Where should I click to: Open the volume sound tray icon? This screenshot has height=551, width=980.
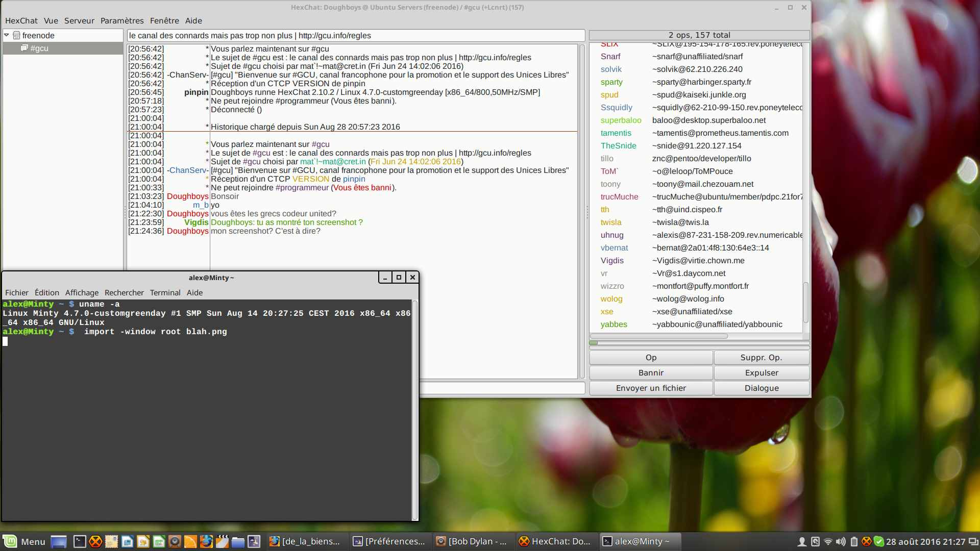[x=841, y=541]
